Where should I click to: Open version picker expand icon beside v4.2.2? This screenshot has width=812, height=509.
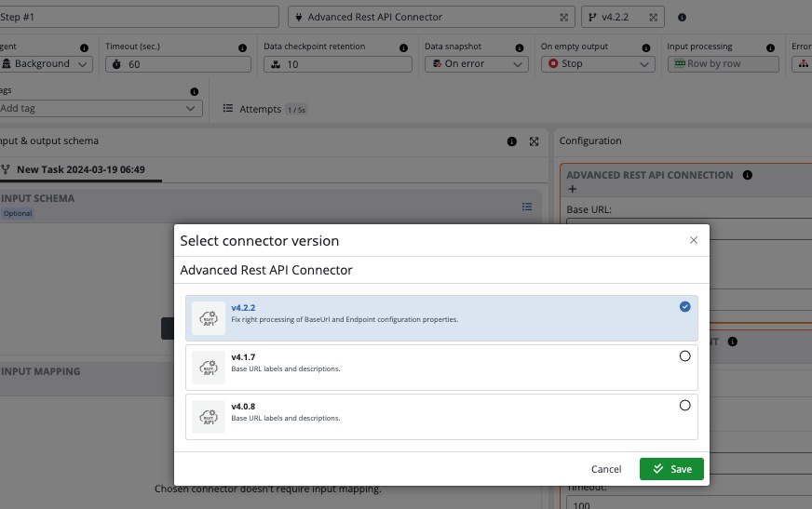click(654, 17)
